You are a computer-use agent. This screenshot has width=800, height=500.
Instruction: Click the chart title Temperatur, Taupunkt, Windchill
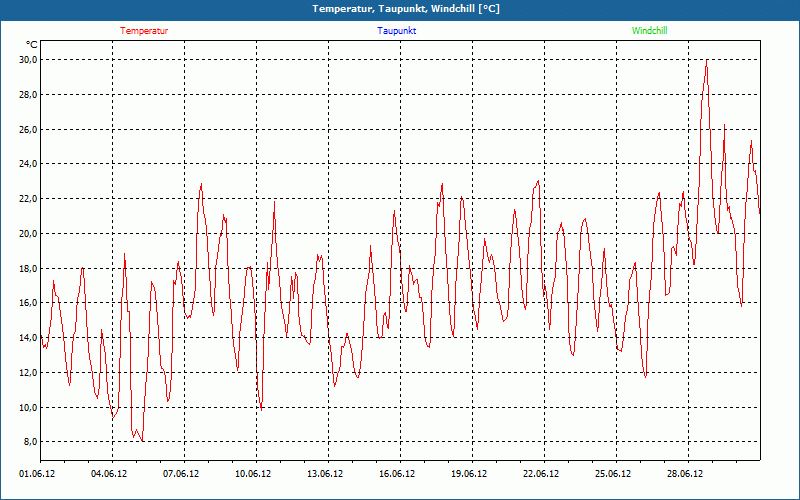(406, 9)
